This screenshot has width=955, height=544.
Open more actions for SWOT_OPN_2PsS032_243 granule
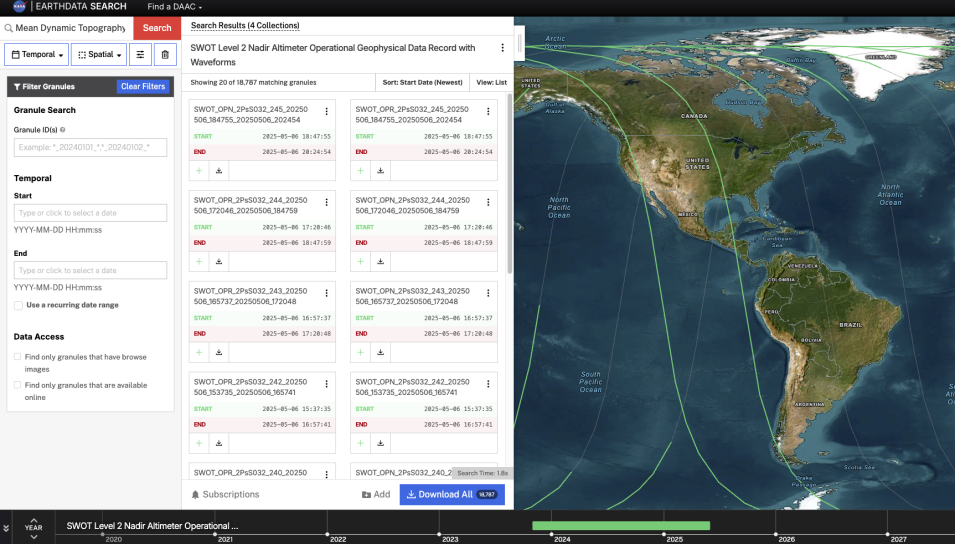[488, 293]
